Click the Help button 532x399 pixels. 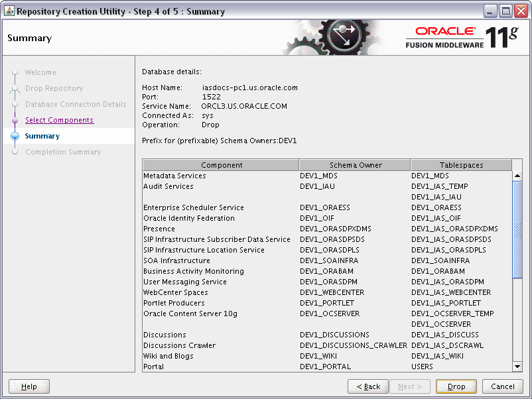tap(28, 386)
